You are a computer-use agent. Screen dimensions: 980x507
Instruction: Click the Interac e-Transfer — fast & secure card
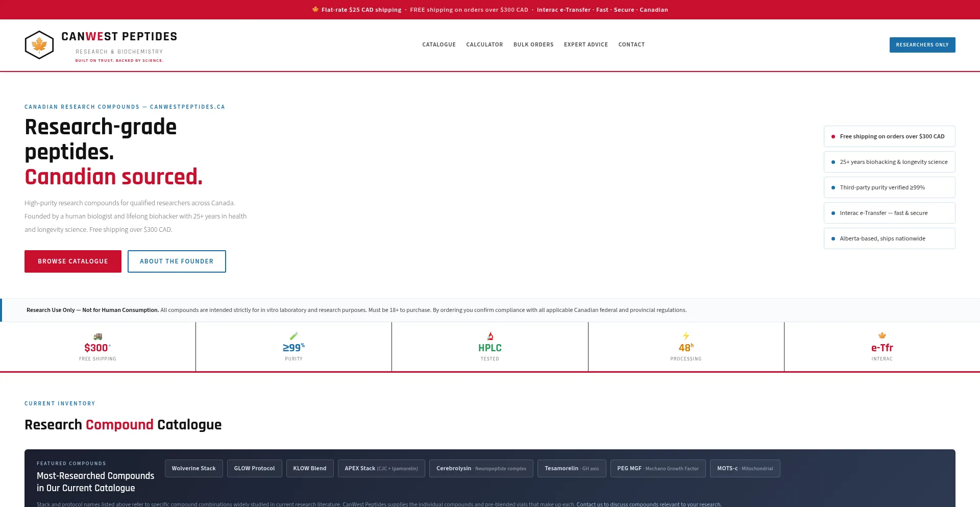(x=890, y=213)
